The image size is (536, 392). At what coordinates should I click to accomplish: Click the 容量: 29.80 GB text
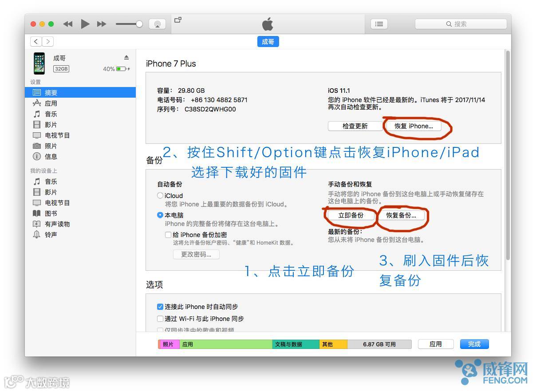pos(181,91)
